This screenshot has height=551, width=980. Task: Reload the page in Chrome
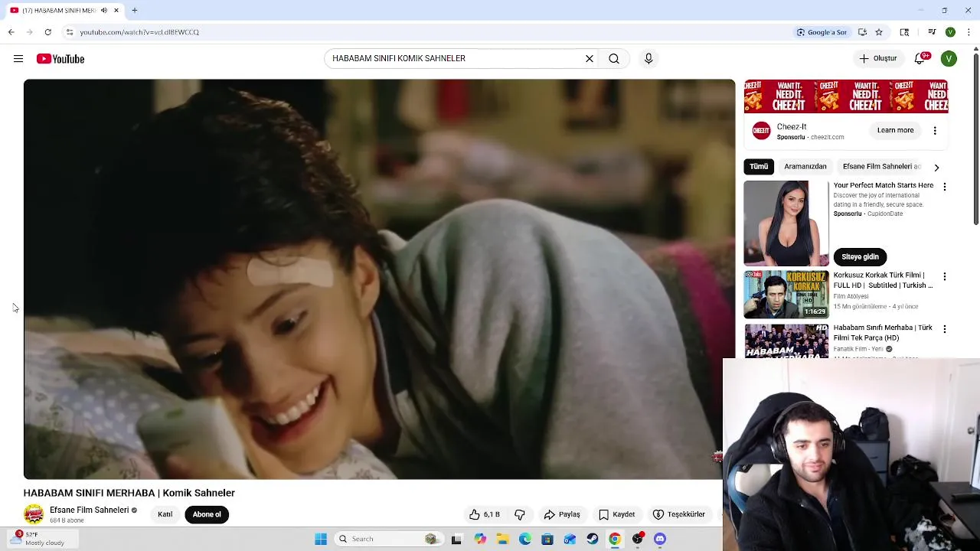tap(47, 32)
